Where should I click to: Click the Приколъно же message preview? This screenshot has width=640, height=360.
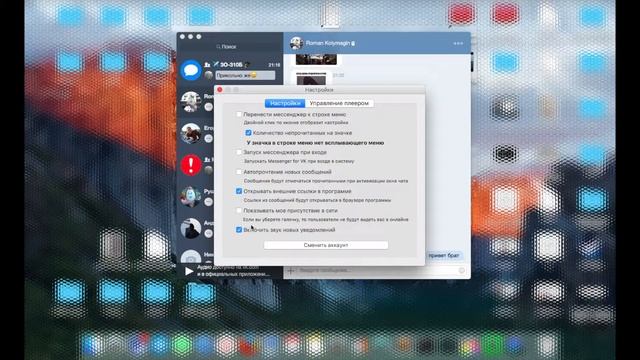[245, 75]
